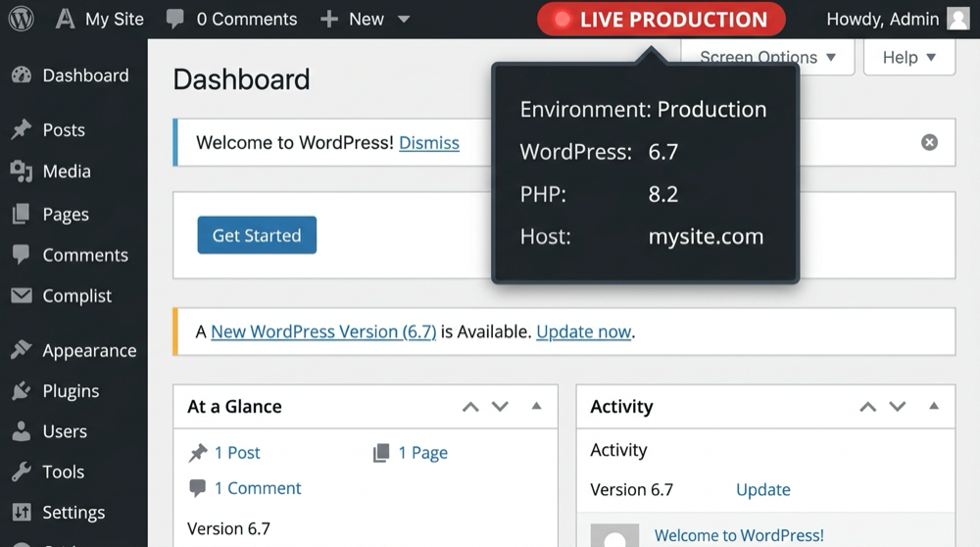
Task: Collapse the At a Glance panel
Action: 536,406
